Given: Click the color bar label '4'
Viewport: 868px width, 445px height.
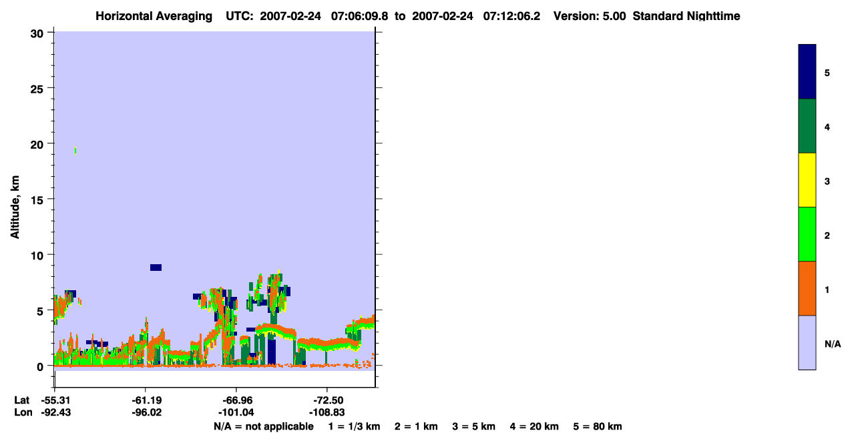Looking at the screenshot, I should click(827, 127).
